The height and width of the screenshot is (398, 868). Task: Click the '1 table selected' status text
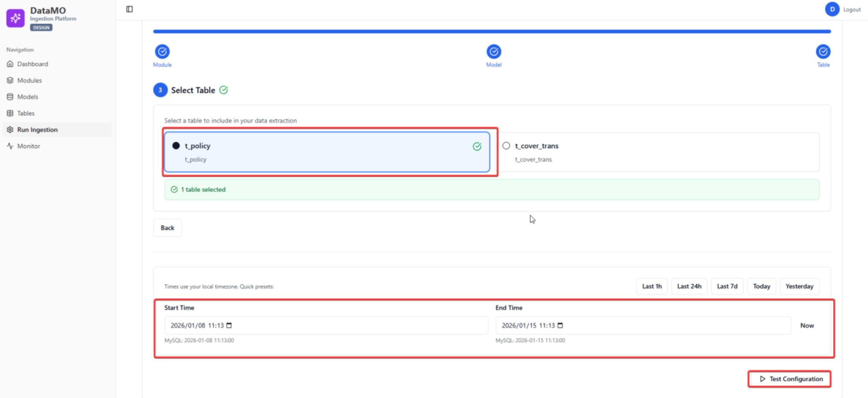coord(203,190)
